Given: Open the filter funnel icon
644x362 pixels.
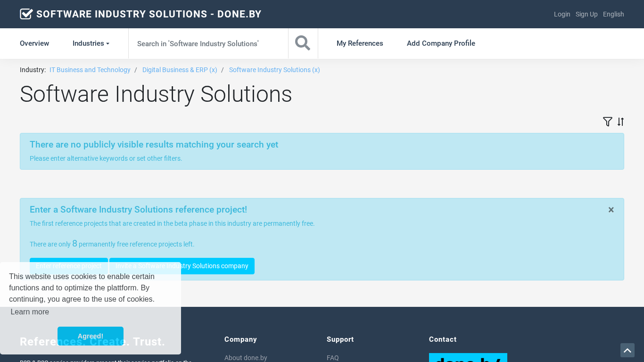Looking at the screenshot, I should pos(607,122).
